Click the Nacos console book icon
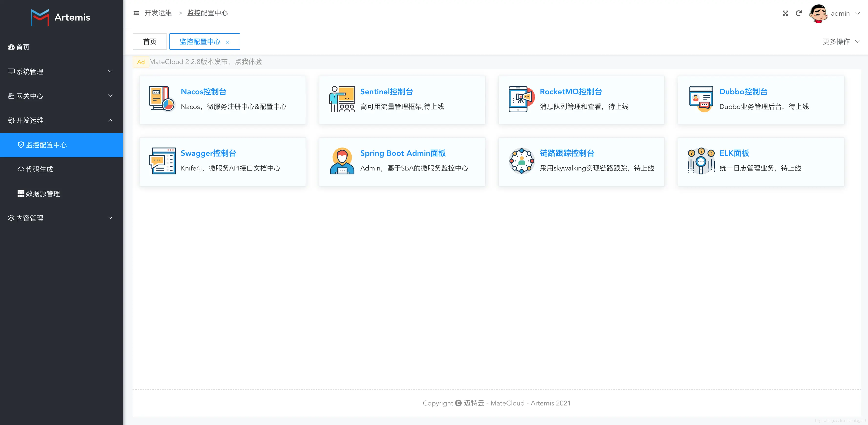 [x=162, y=98]
